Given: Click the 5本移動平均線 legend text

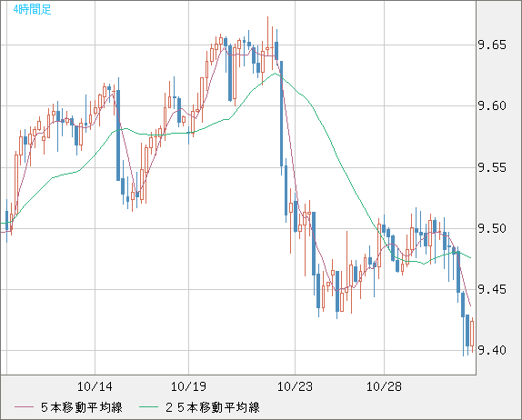Looking at the screenshot, I should 82,407.
